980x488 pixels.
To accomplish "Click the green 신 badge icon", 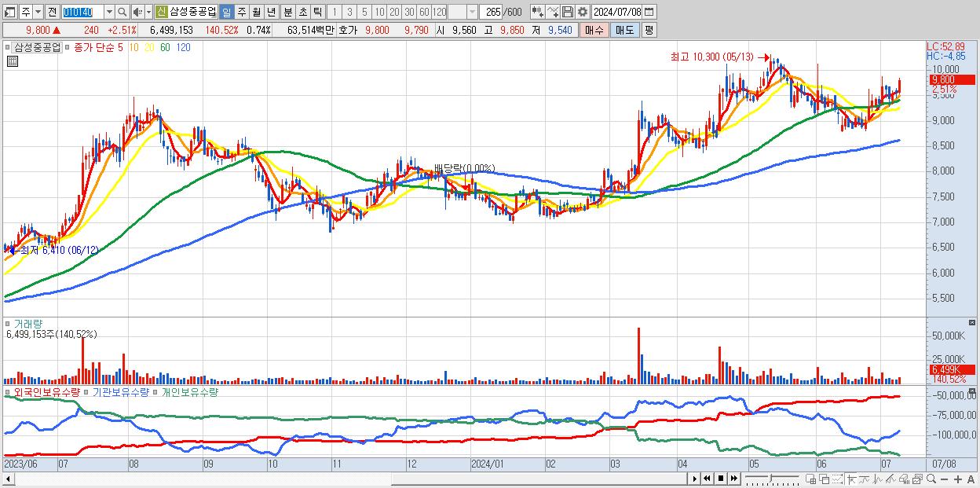I will (x=161, y=12).
